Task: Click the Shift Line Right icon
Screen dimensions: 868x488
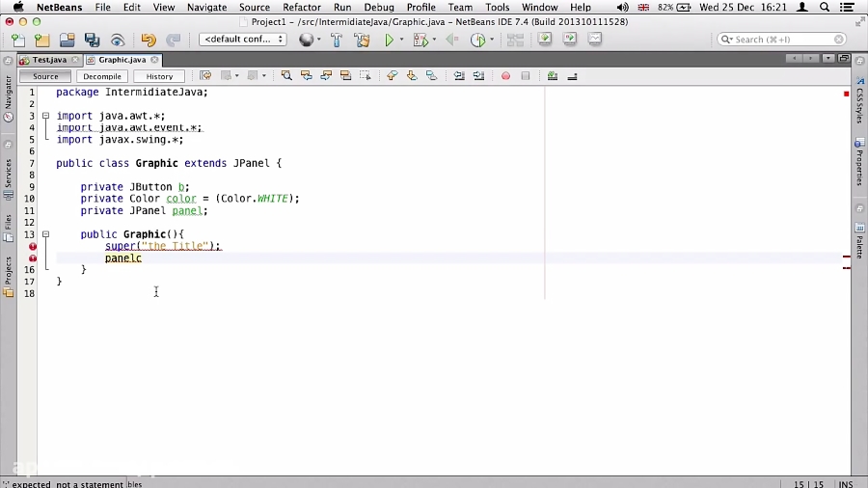Action: (478, 76)
